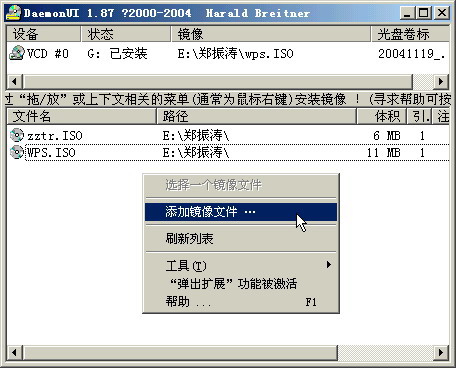This screenshot has height=368, width=456.
Task: Click file list scrollbar right arrow
Action: (x=441, y=353)
